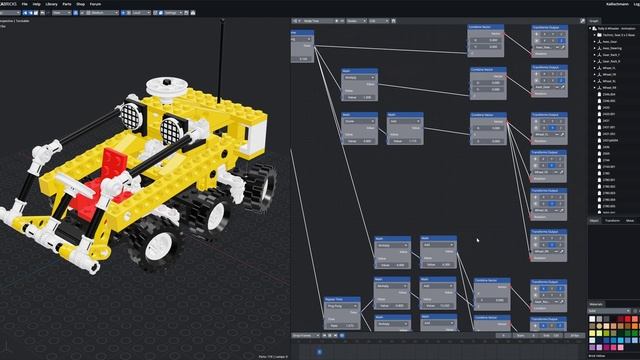Pick the bright red color swatch
Image resolution: width=640 pixels, height=360 pixels.
[x=628, y=319]
